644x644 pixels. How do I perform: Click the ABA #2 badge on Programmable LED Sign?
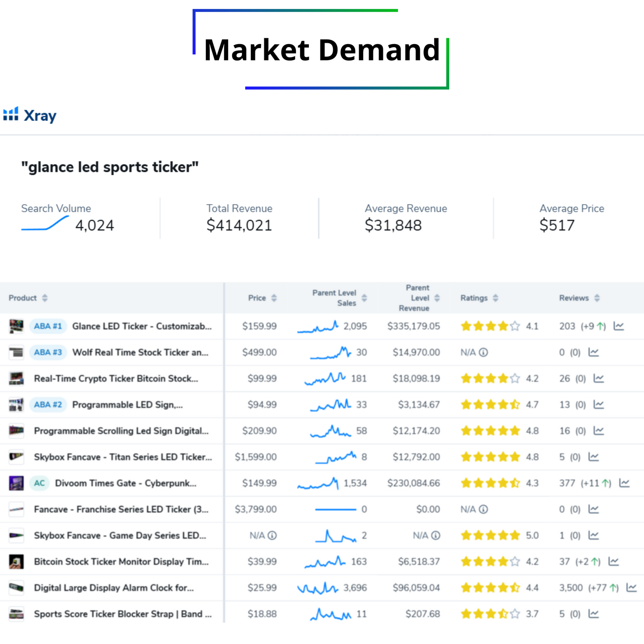point(48,405)
